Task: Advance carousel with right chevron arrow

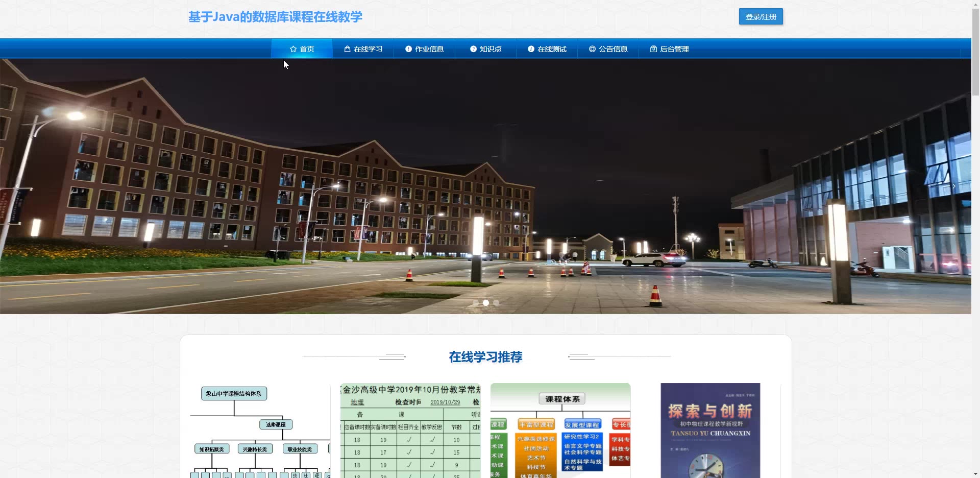Action: point(953,186)
